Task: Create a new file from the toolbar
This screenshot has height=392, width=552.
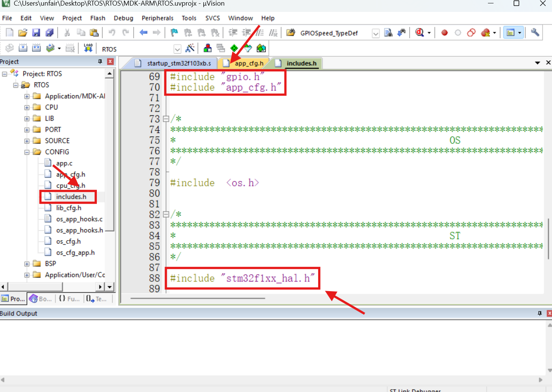Action: pyautogui.click(x=10, y=33)
